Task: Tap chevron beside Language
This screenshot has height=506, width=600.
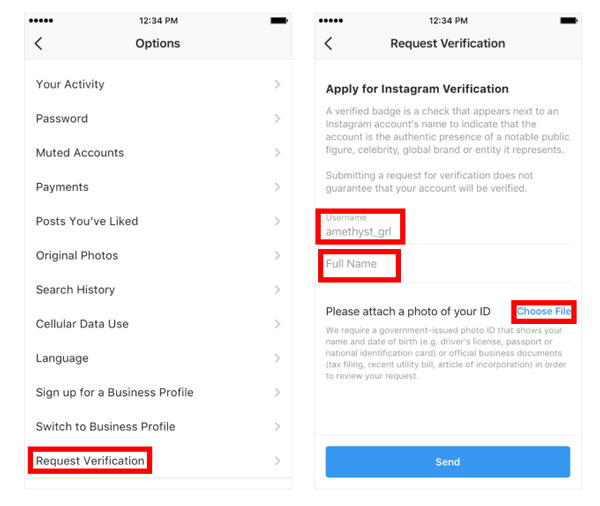Action: (x=277, y=358)
